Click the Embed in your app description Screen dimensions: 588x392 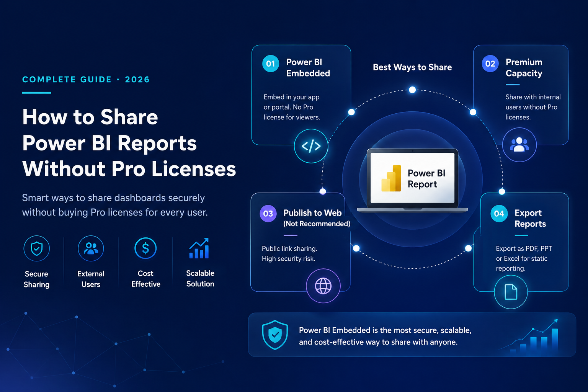pos(292,107)
